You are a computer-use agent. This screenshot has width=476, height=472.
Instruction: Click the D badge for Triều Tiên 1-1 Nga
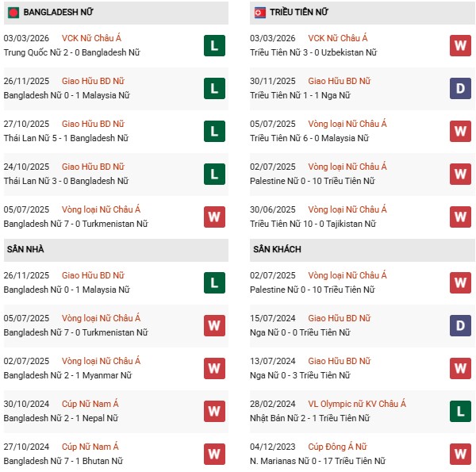tap(460, 88)
